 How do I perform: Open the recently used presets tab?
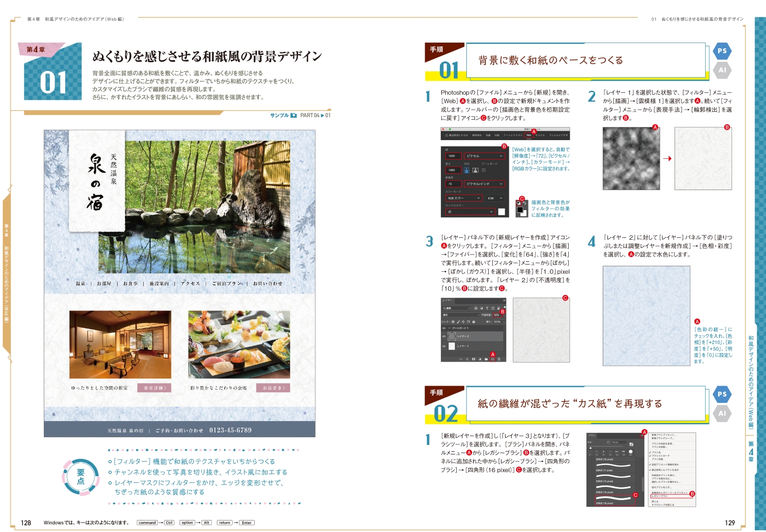(x=457, y=135)
